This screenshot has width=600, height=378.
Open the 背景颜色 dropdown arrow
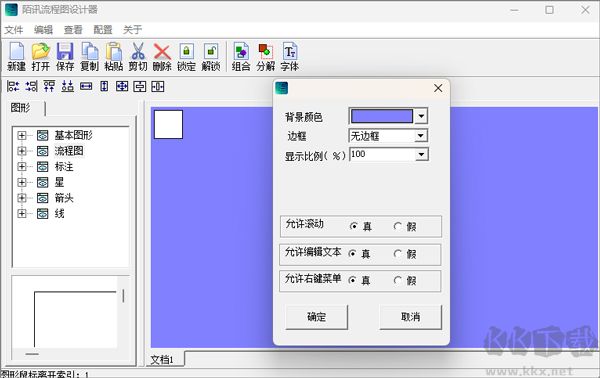tap(421, 116)
